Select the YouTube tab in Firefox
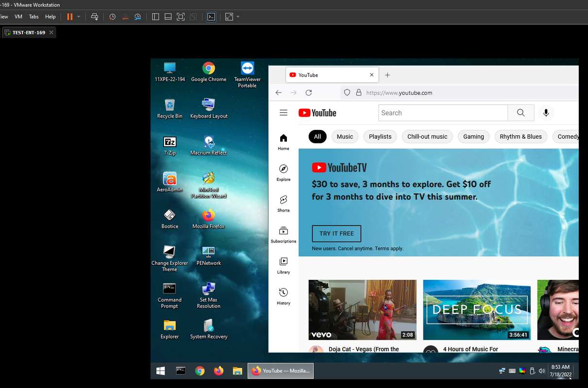Screen dimensions: 588x388 point(332,75)
